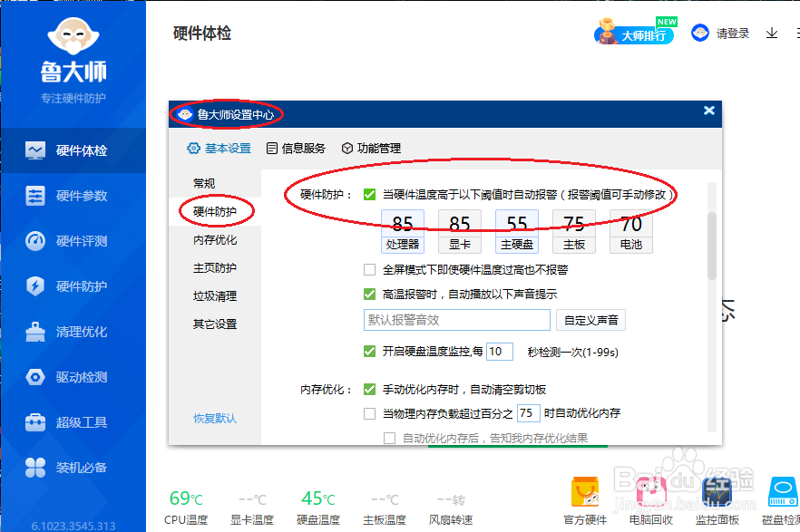Open 硬件防护 in the blue sidebar

[73, 286]
